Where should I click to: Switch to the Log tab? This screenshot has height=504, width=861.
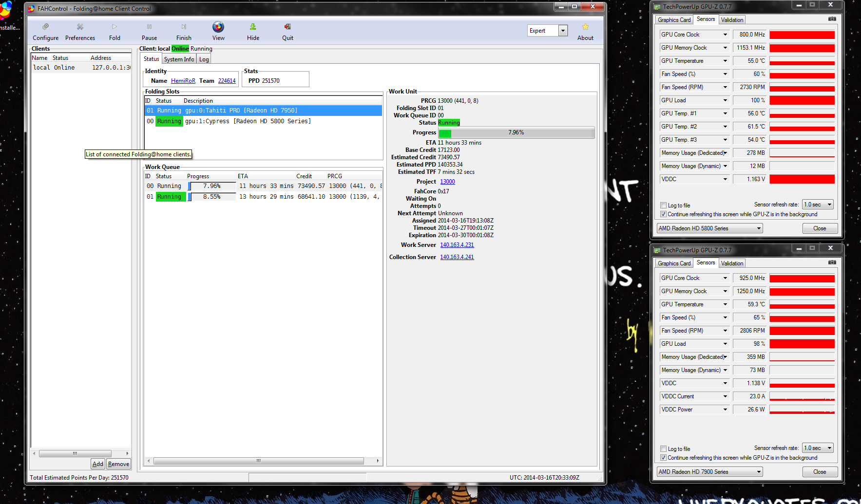[x=204, y=59]
